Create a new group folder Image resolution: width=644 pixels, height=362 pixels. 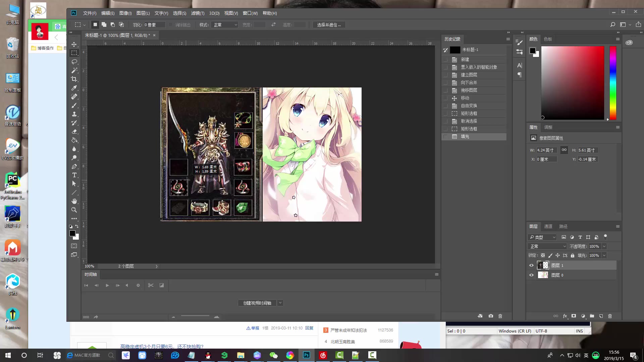pyautogui.click(x=592, y=316)
